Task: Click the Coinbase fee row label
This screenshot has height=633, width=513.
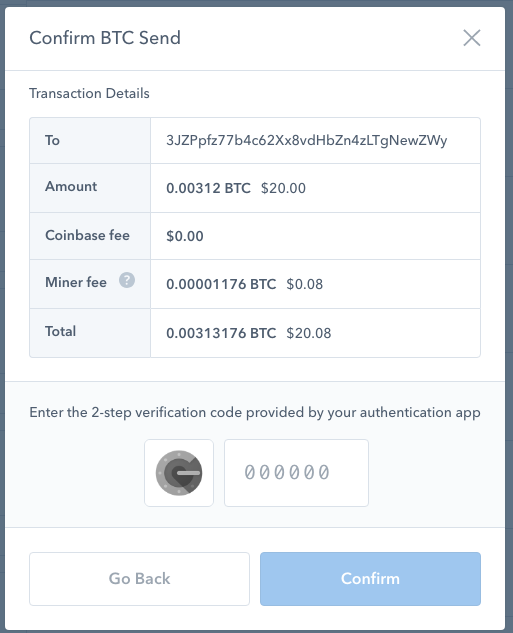Action: (x=88, y=235)
